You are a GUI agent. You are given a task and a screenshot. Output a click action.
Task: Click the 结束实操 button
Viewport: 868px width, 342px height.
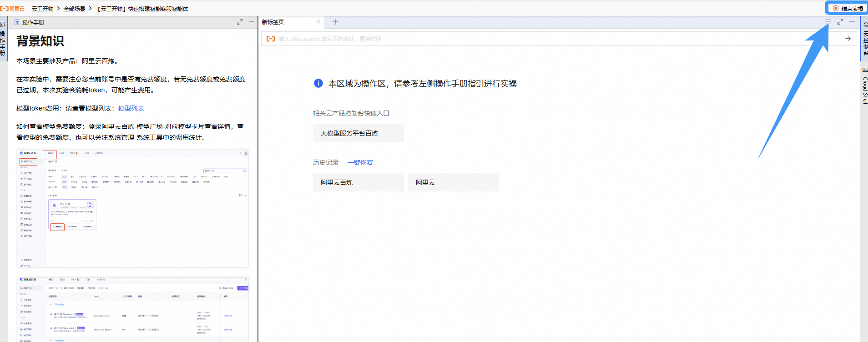(x=848, y=8)
